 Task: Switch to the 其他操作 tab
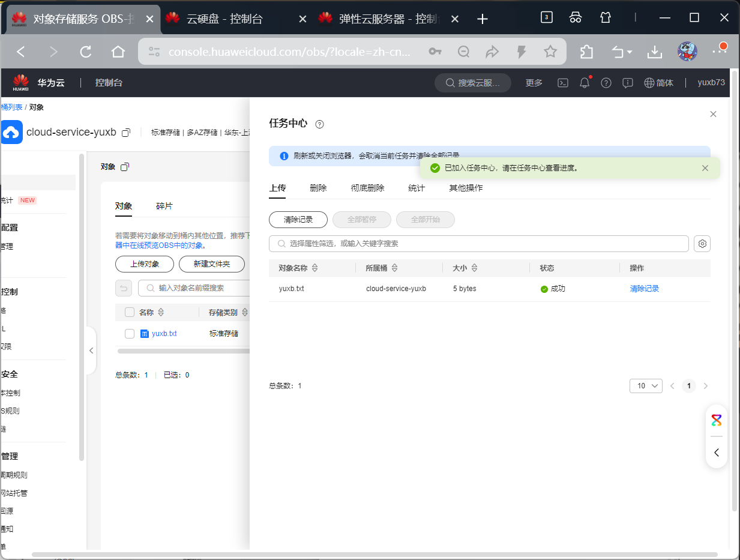click(x=466, y=188)
